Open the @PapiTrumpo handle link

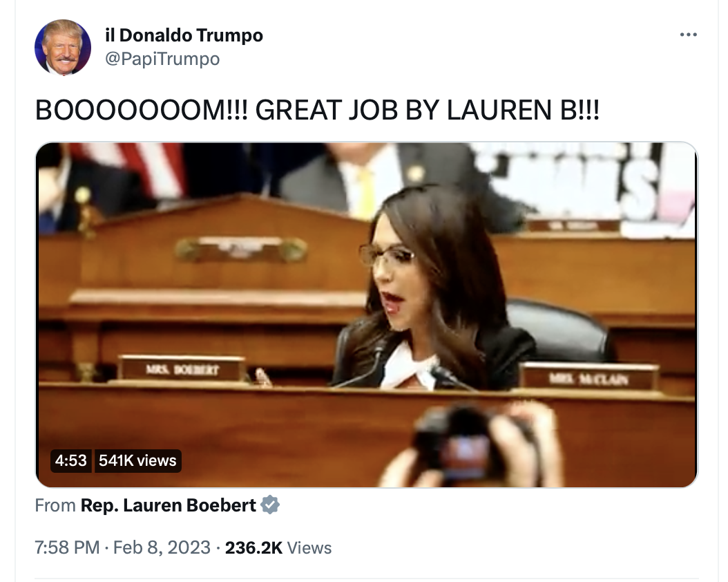162,59
